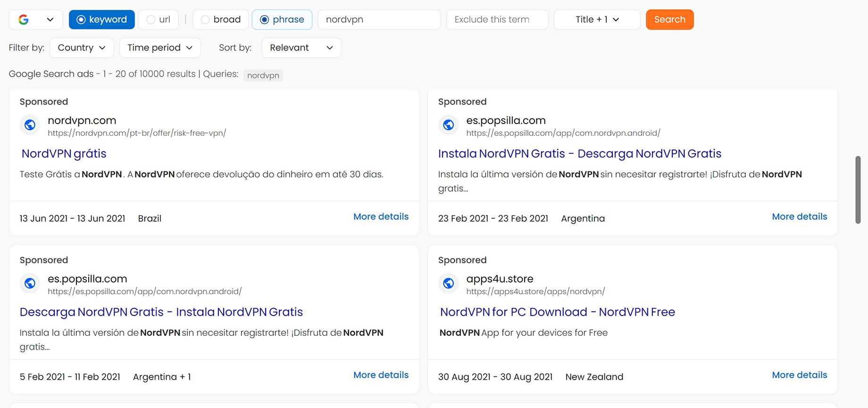
Task: Open More details for Argentina 23 Feb ad
Action: point(800,216)
